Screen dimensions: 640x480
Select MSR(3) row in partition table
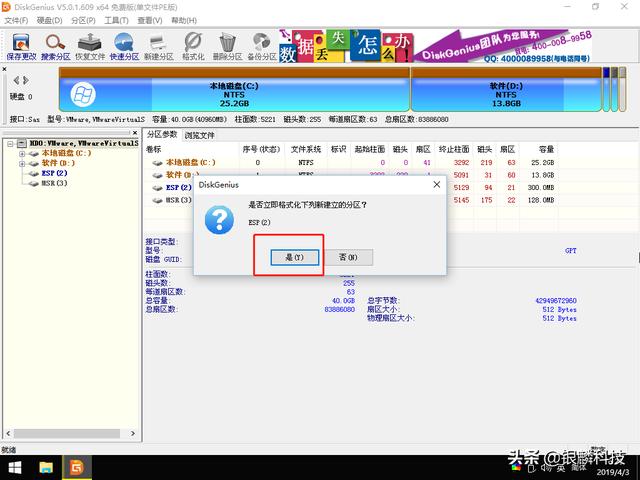point(351,200)
